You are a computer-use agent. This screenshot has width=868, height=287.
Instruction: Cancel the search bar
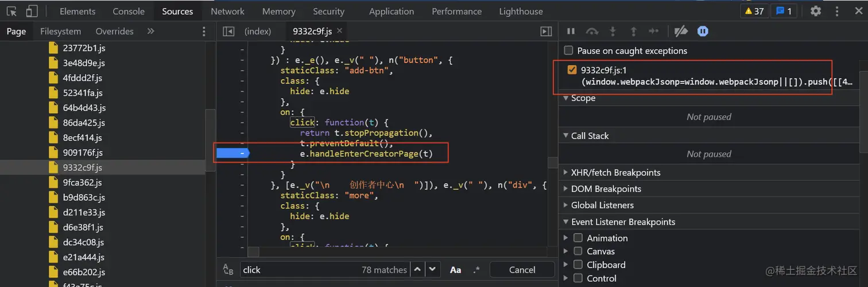point(522,270)
